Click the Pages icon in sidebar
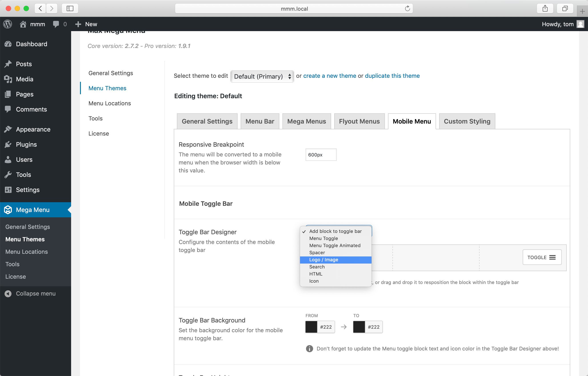This screenshot has width=588, height=376. 8,94
